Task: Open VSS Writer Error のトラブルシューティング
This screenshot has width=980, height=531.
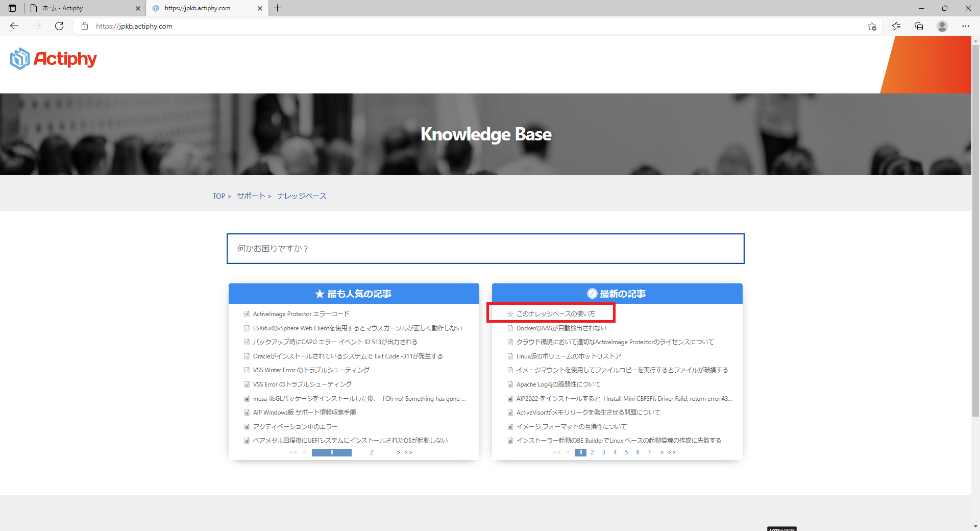Action: pyautogui.click(x=311, y=370)
